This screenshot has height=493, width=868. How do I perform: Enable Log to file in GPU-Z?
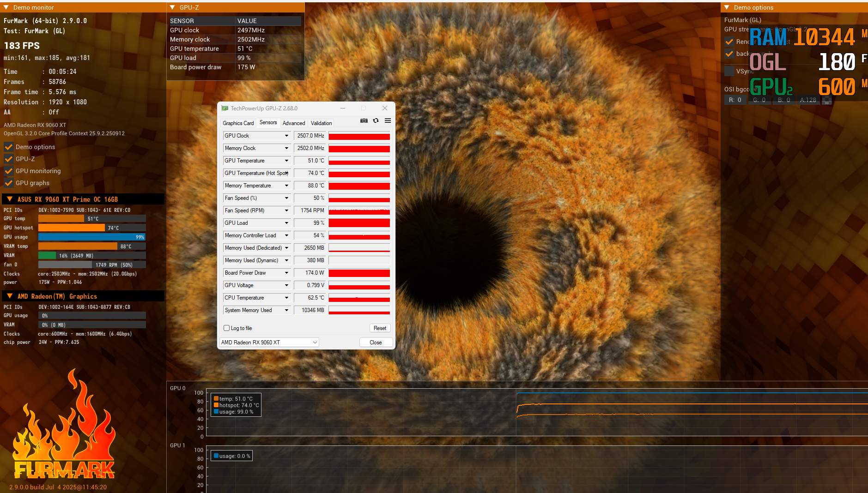point(227,328)
